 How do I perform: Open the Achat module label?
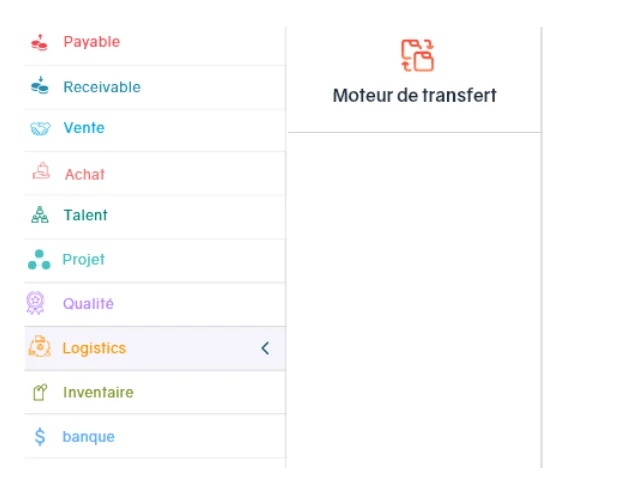coord(85,174)
